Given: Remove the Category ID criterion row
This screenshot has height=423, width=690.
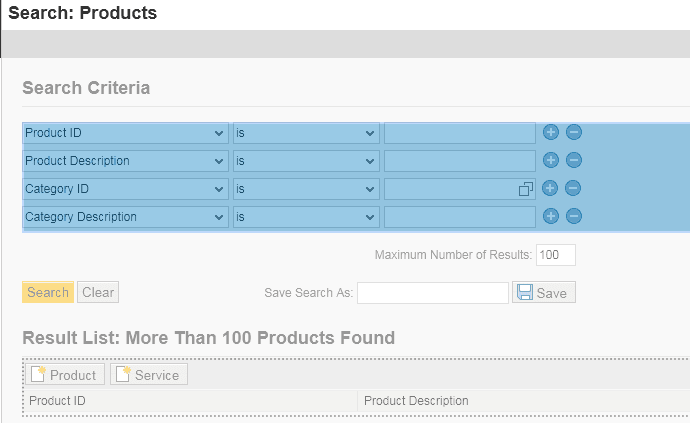Looking at the screenshot, I should [x=573, y=188].
